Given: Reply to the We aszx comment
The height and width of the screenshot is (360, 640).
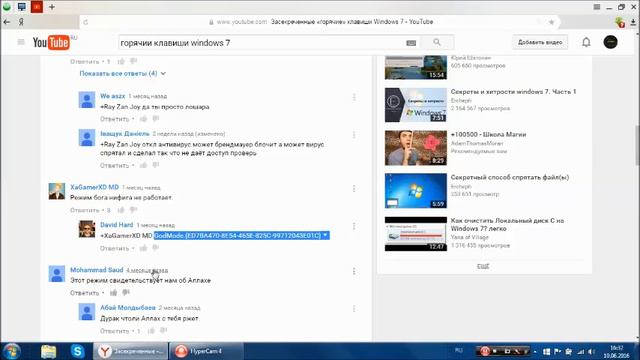Looking at the screenshot, I should (x=114, y=119).
